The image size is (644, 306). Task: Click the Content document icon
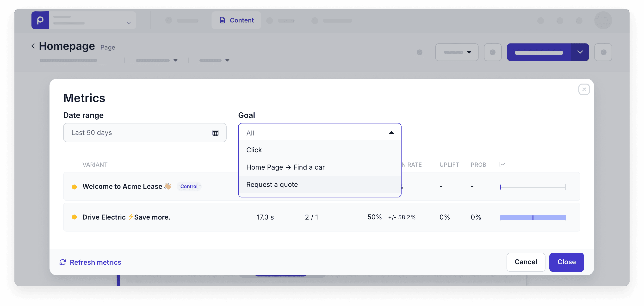coord(222,20)
